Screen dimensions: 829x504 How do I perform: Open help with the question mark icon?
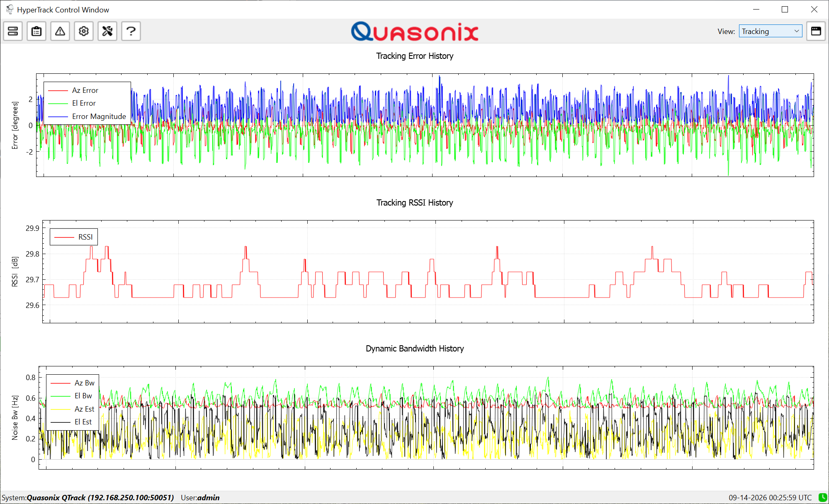pyautogui.click(x=131, y=31)
